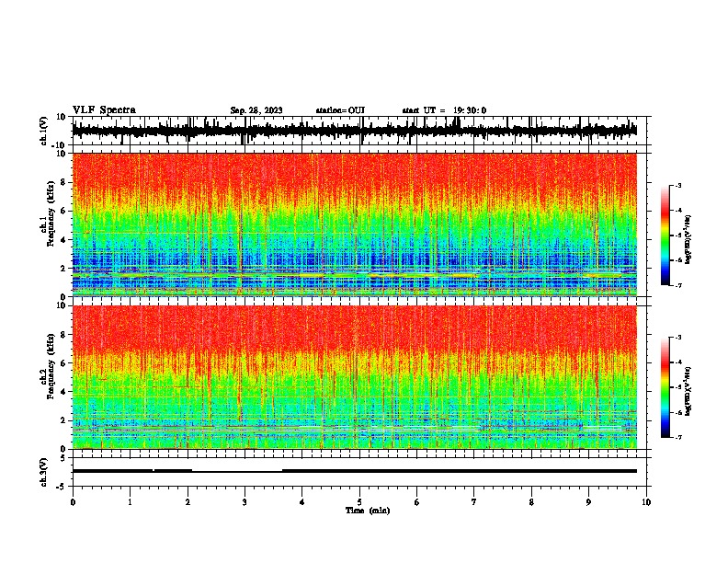Click the "-7" label on ch.2 color bar
The width and height of the screenshot is (728, 563).
point(677,437)
